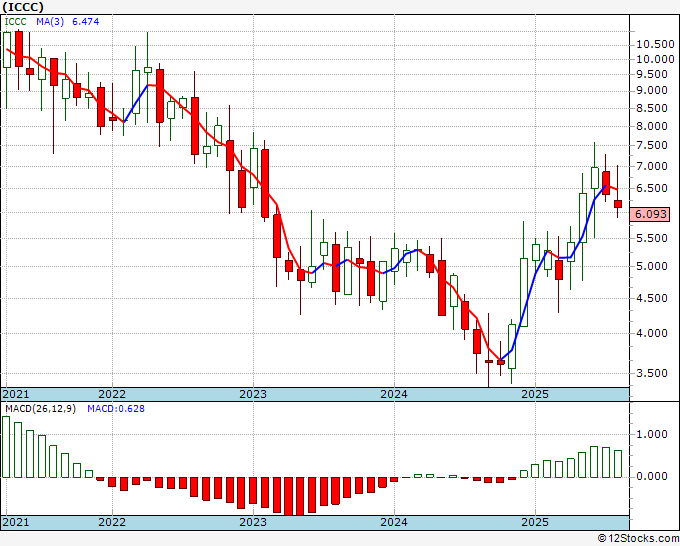Click the 1.000 MACD axis label
The height and width of the screenshot is (546, 680).
tap(651, 434)
